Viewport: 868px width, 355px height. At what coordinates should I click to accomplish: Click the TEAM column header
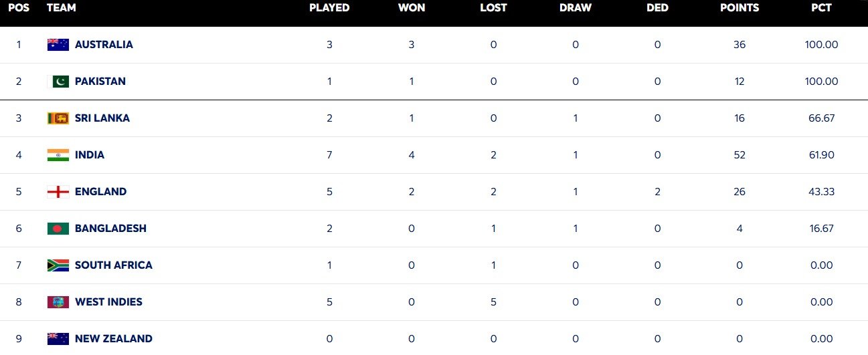(62, 8)
